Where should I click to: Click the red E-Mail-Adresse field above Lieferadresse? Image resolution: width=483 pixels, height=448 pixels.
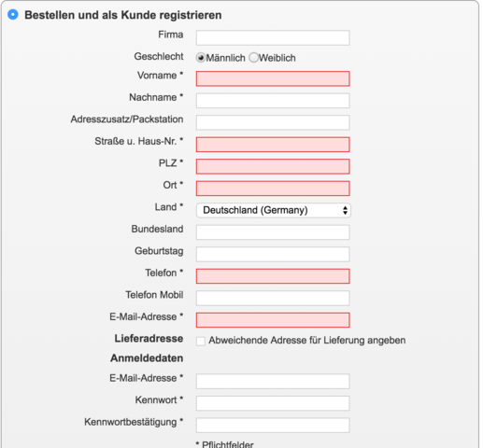(x=273, y=320)
